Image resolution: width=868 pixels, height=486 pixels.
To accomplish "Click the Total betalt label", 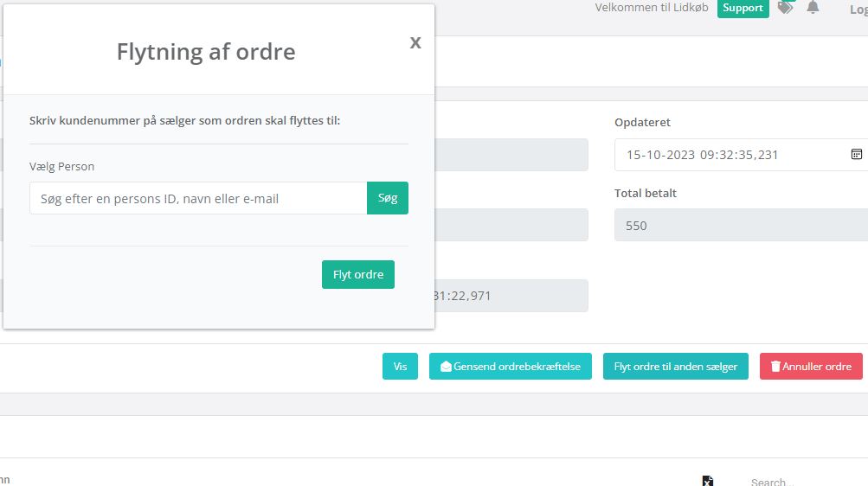I will (x=646, y=193).
